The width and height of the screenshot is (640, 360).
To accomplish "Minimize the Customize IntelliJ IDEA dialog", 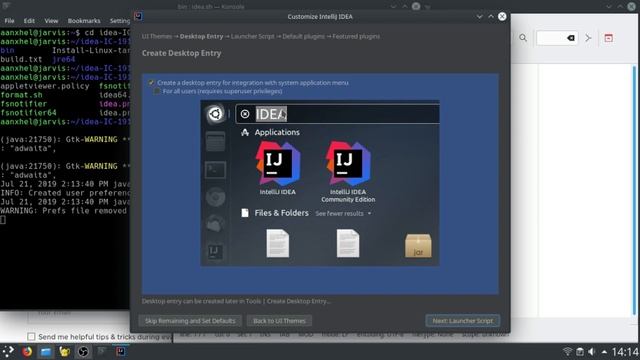I will pyautogui.click(x=479, y=16).
